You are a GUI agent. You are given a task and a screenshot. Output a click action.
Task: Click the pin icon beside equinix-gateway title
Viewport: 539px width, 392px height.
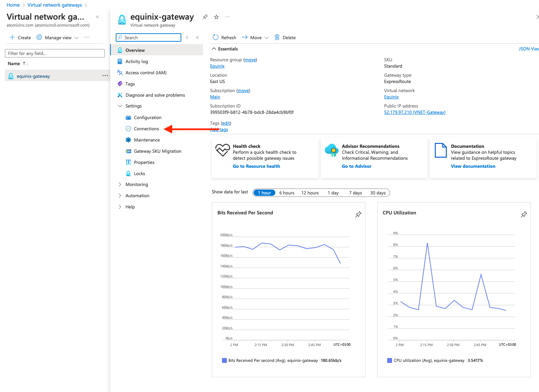pyautogui.click(x=205, y=17)
